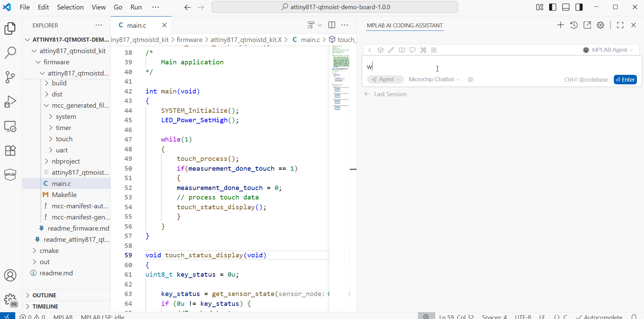Toggle the primary side bar visibility

click(552, 7)
